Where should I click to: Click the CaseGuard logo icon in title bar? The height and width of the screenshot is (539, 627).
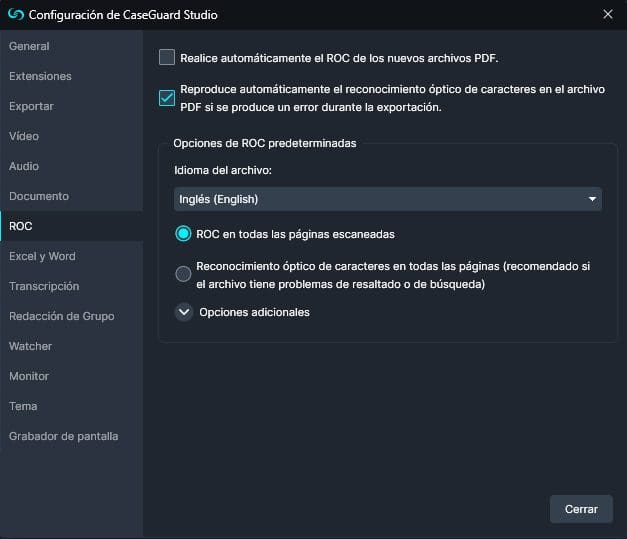point(16,15)
